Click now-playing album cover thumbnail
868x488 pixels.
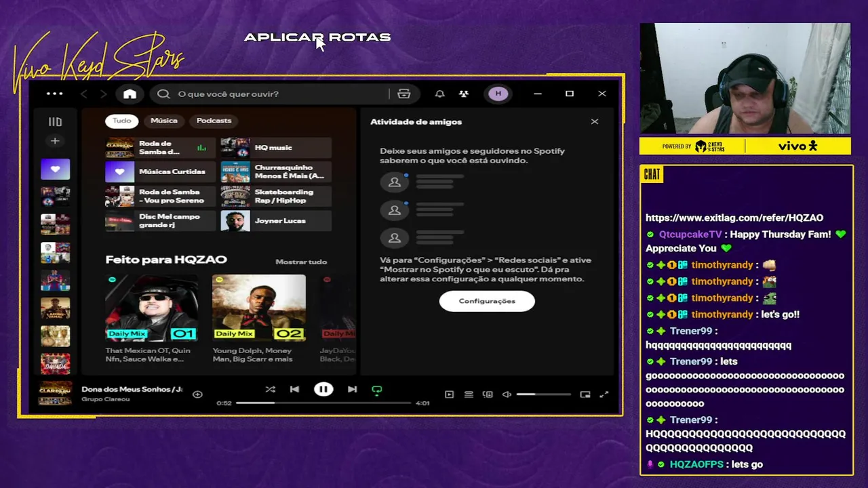(55, 394)
